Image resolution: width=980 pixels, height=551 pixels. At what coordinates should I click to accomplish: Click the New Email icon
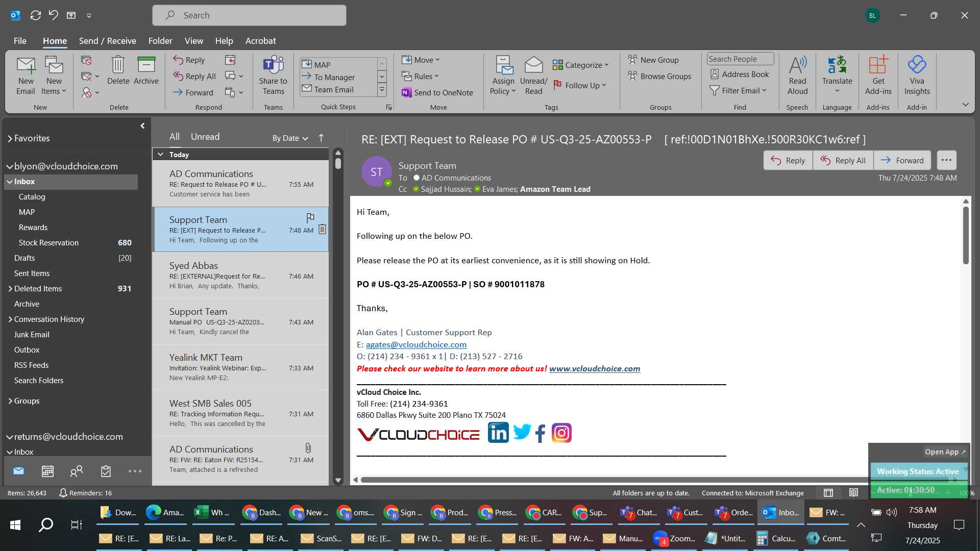26,65
